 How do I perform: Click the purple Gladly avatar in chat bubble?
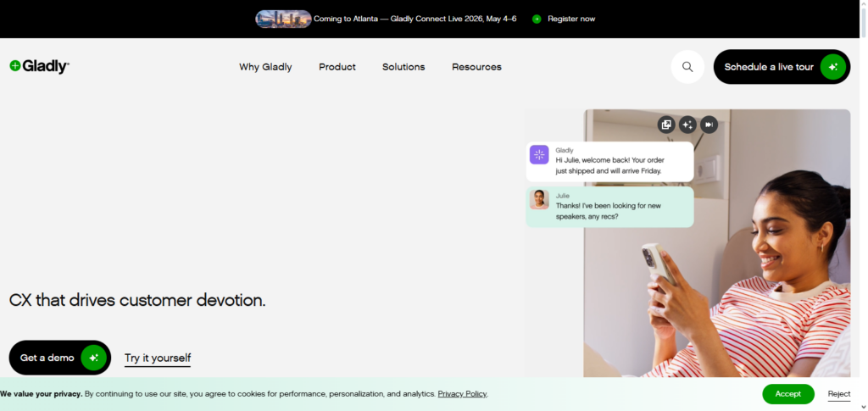click(539, 154)
